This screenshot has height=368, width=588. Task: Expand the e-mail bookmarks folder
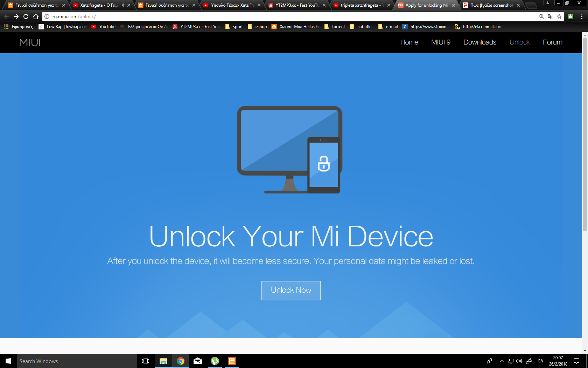tap(388, 27)
